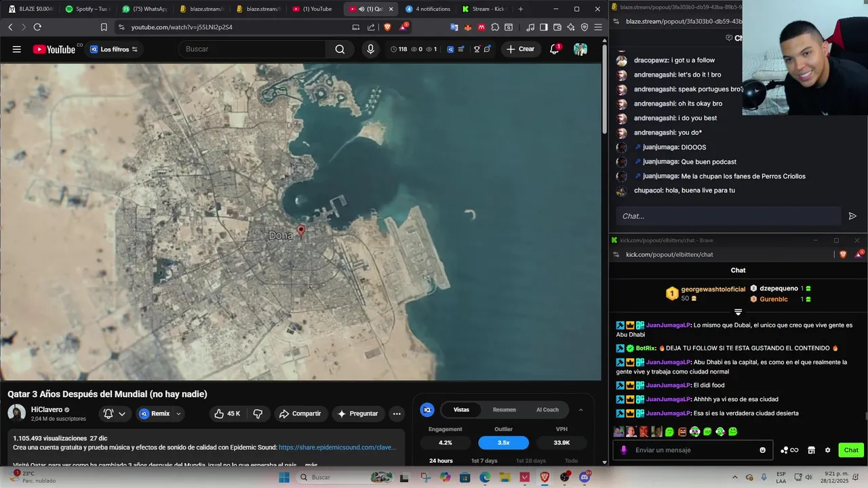Image resolution: width=868 pixels, height=488 pixels.
Task: Toggle the Brave sidebar panel
Action: (x=544, y=27)
